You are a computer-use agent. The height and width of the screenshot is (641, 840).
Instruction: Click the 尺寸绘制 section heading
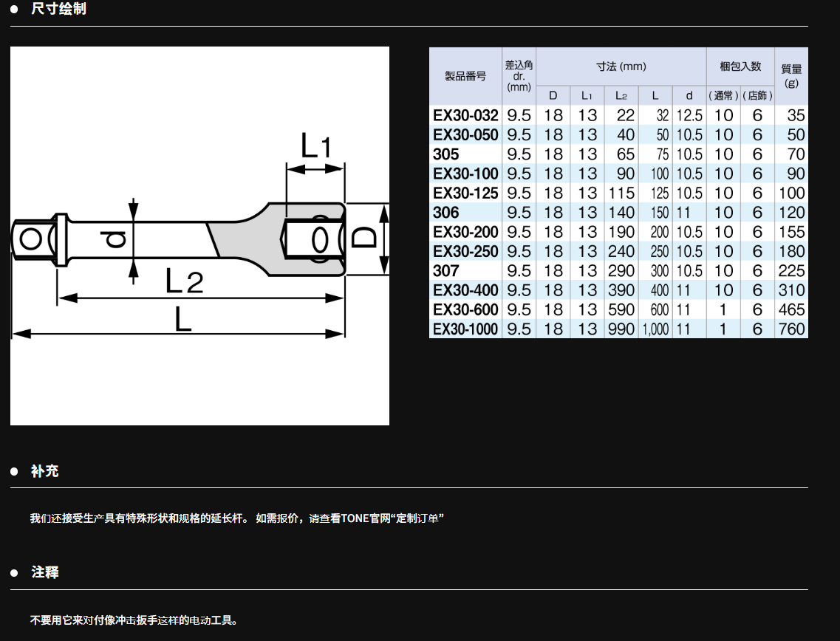[x=58, y=9]
